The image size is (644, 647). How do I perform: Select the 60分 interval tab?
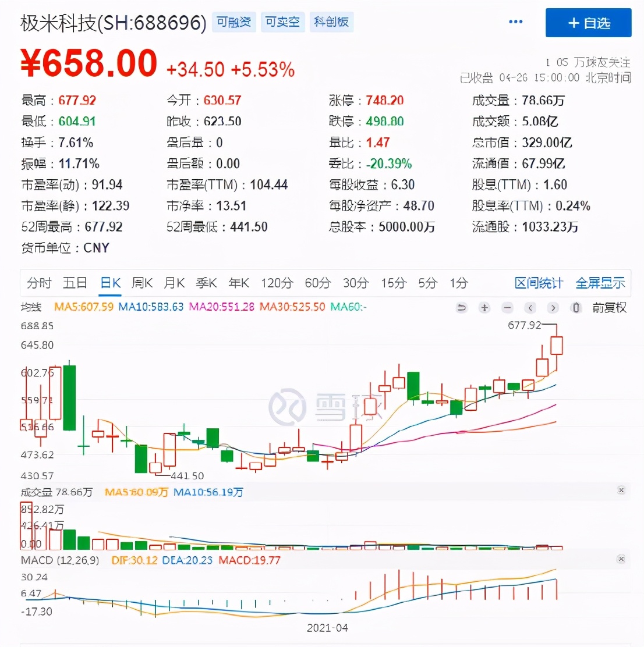point(317,283)
